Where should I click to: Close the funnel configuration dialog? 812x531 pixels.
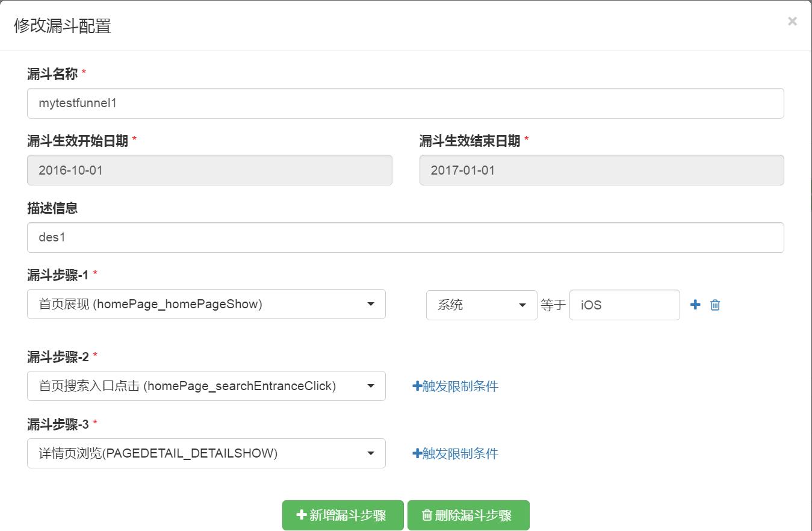pos(792,21)
